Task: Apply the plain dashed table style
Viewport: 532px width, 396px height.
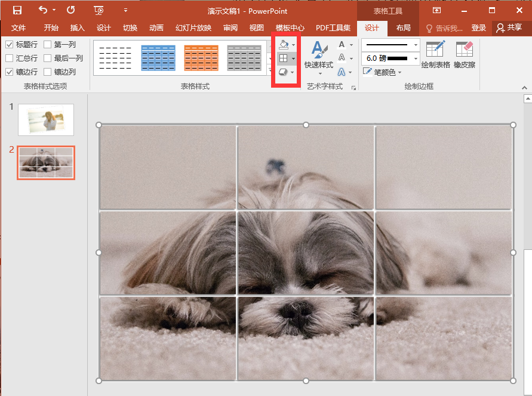Action: click(x=115, y=58)
